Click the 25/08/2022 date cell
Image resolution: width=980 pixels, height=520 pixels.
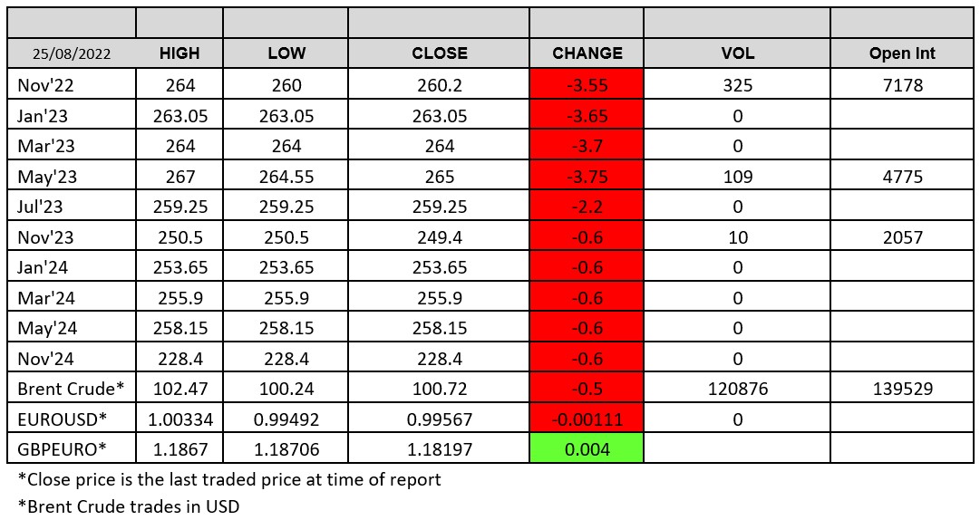point(72,53)
